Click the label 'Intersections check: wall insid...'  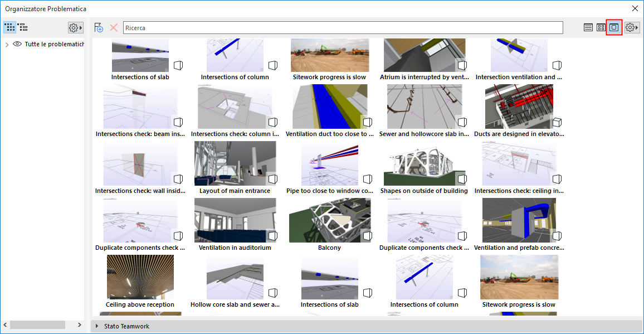click(140, 191)
